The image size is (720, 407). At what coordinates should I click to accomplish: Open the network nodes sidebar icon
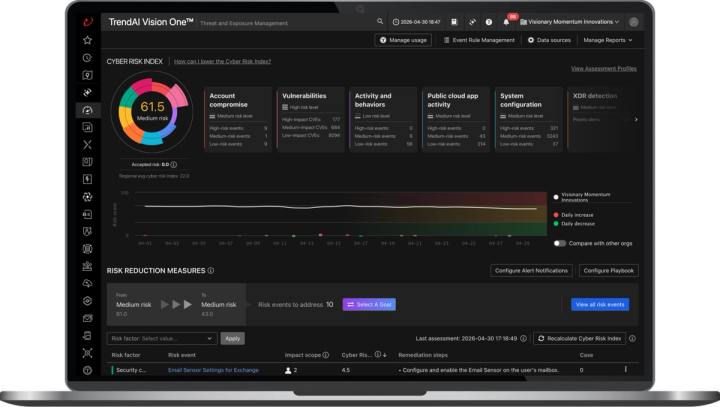click(x=87, y=353)
